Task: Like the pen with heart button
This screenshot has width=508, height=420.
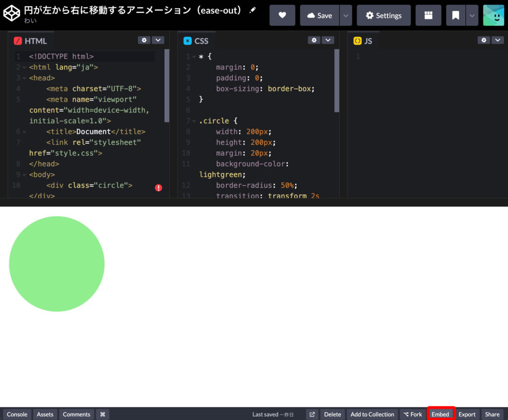Action: [x=282, y=15]
